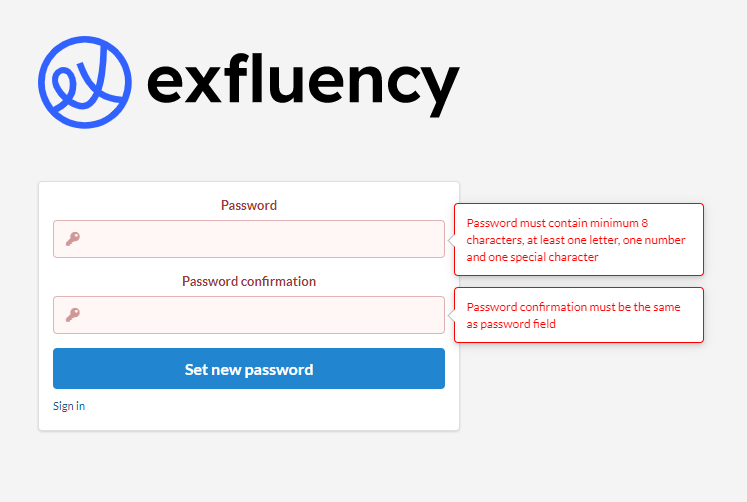This screenshot has height=502, width=747.
Task: Click the exfluency wordmark text
Action: pos(303,85)
